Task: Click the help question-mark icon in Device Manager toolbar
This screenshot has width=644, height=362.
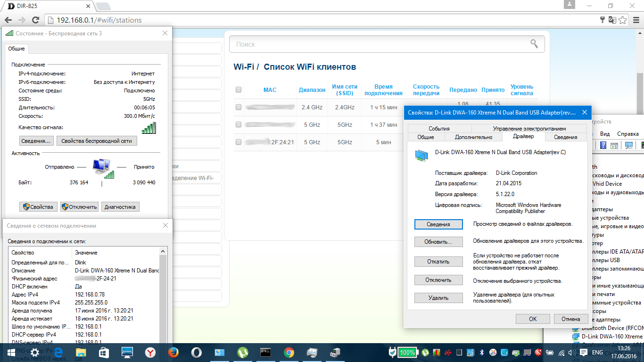Action: 603,145
